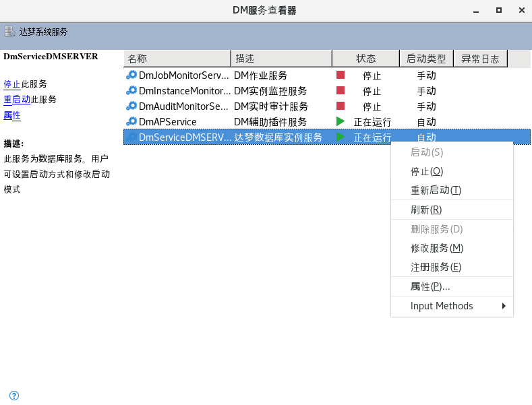Sort by 状态 column header
This screenshot has height=405, width=532.
pos(365,59)
